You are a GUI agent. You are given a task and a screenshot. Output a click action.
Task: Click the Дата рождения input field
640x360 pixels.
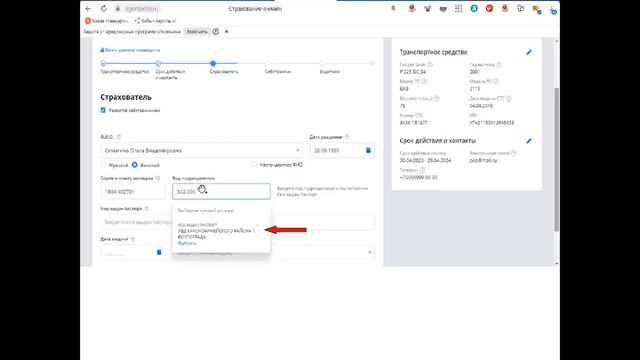click(x=342, y=150)
